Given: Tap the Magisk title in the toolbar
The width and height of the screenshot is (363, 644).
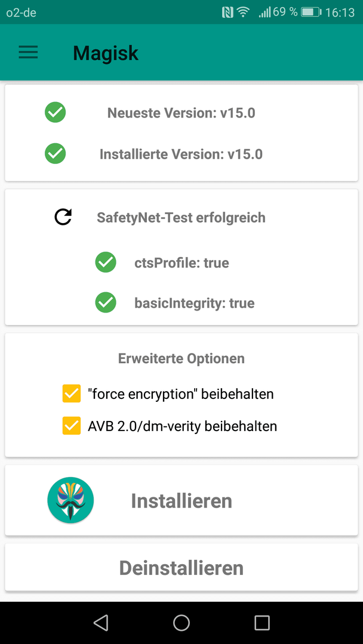Looking at the screenshot, I should (106, 52).
